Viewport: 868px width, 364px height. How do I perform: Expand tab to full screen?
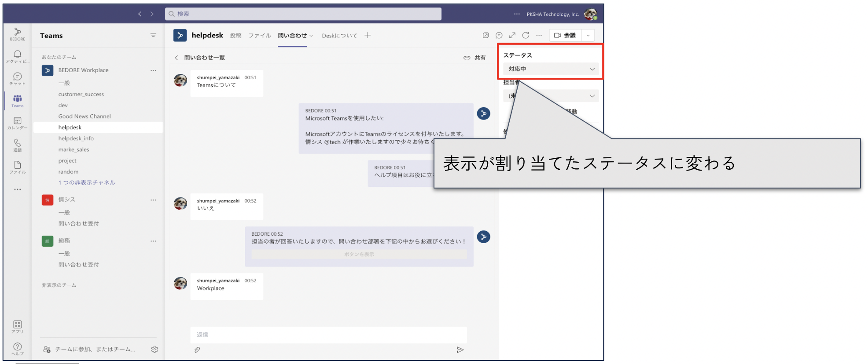512,35
